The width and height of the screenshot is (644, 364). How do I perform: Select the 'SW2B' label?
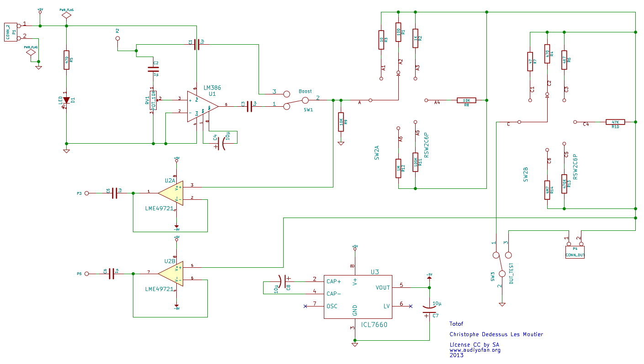click(525, 175)
